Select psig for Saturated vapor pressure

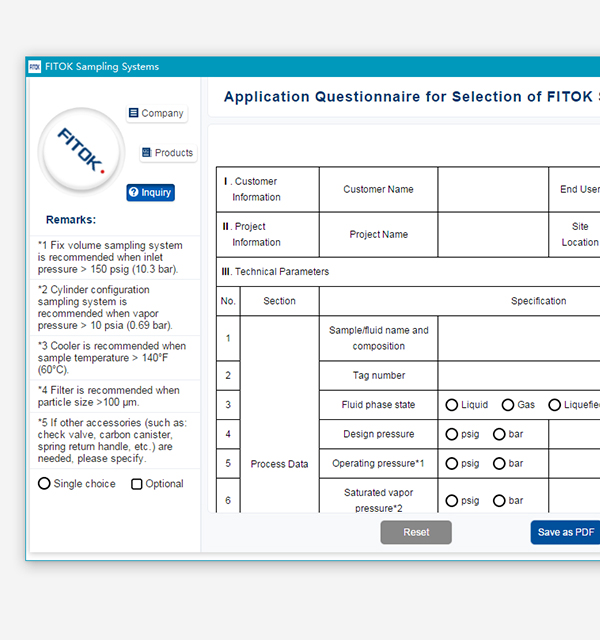pyautogui.click(x=451, y=501)
